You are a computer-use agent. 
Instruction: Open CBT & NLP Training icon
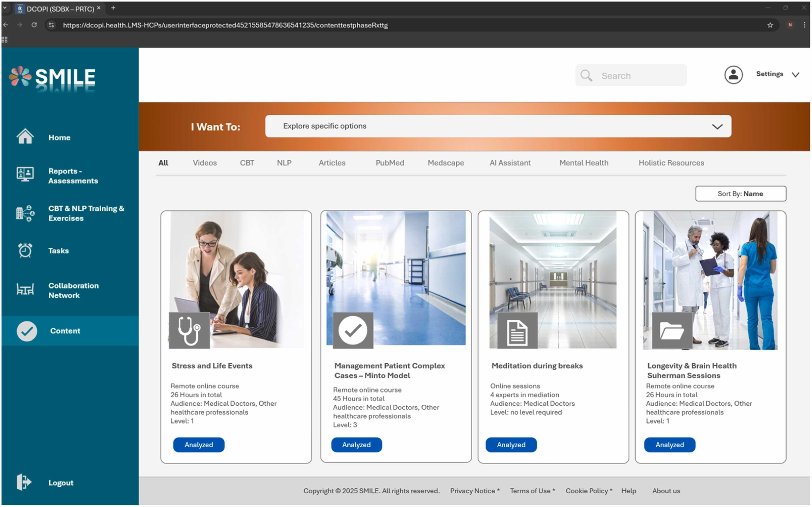coord(25,213)
